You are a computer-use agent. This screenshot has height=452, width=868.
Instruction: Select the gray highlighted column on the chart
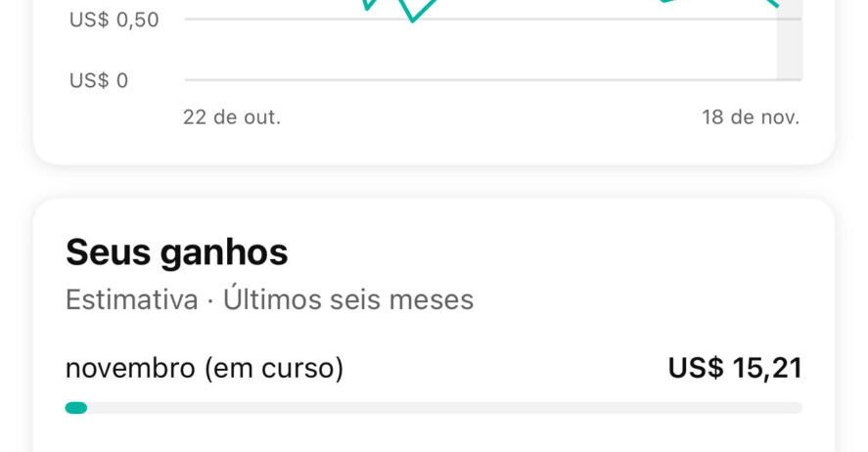tap(789, 44)
